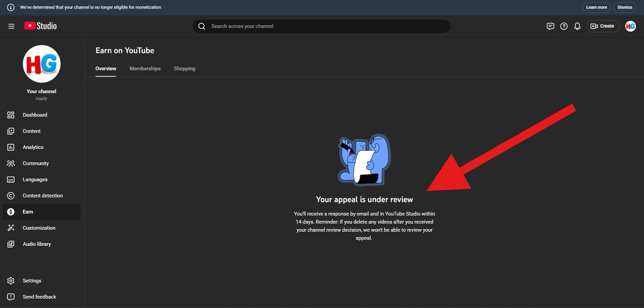The height and width of the screenshot is (308, 644).
Task: Open Analytics label in sidebar
Action: pyautogui.click(x=33, y=147)
